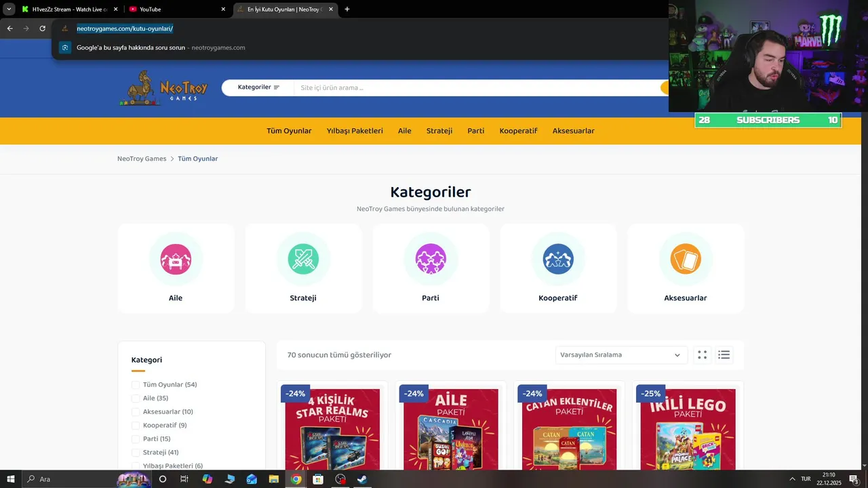
Task: Click the NeoTroy Games logo
Action: [163, 87]
